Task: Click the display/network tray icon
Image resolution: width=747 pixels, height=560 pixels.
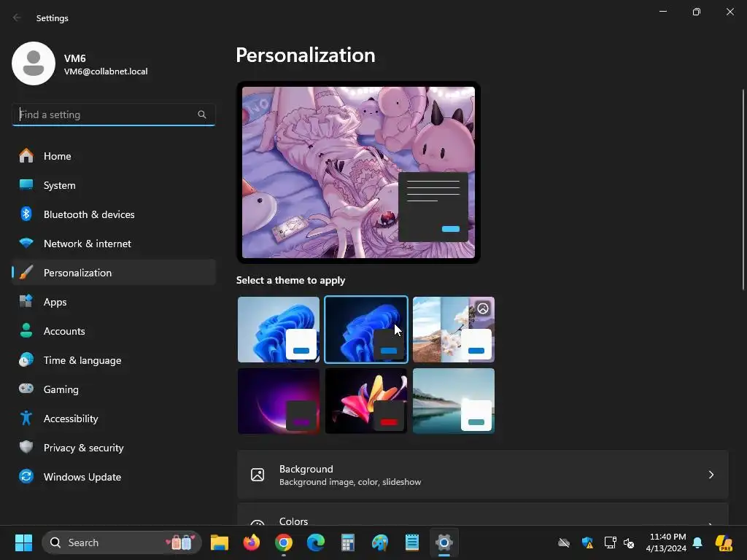Action: pyautogui.click(x=610, y=542)
